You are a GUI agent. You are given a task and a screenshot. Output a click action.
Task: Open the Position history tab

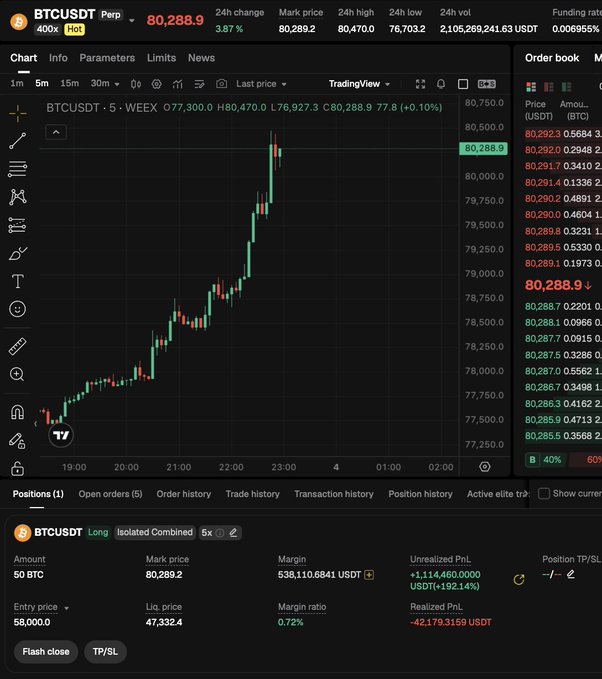[420, 494]
